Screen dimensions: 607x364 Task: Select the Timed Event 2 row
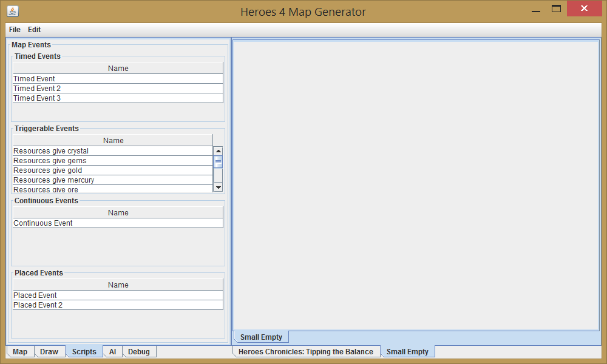(118, 88)
